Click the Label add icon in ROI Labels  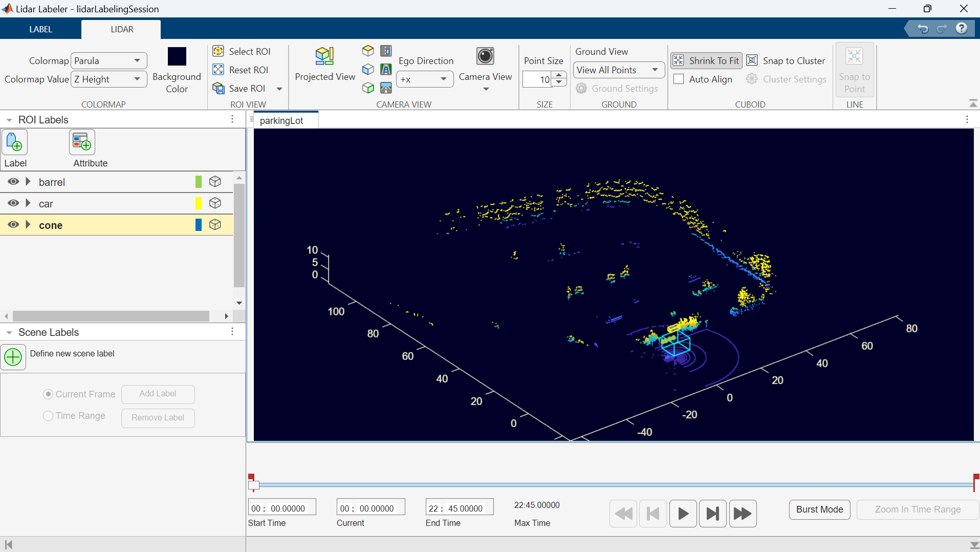click(x=15, y=142)
